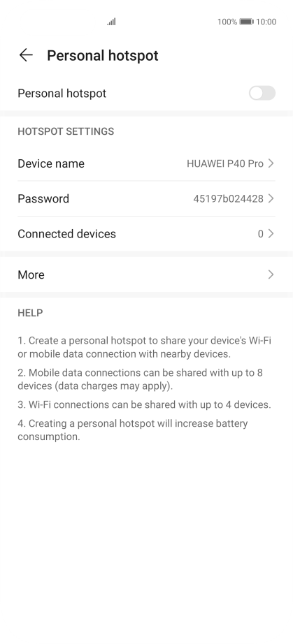Go back using the arrow icon
The height and width of the screenshot is (644, 293).
[x=26, y=55]
